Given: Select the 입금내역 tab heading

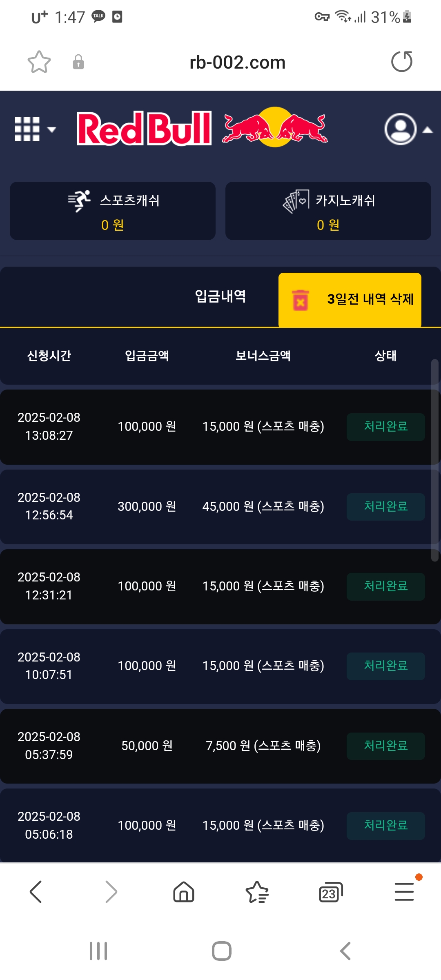Looking at the screenshot, I should coord(220,296).
